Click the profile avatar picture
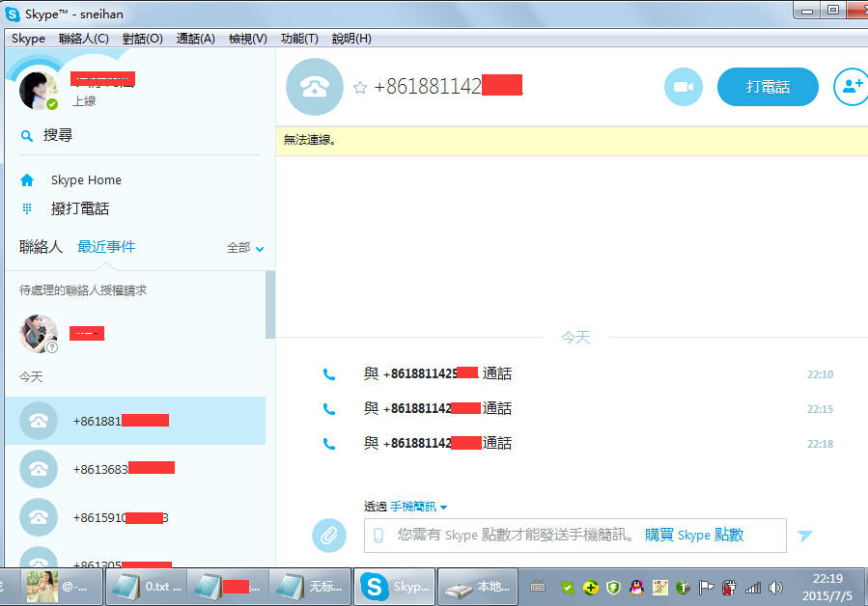 point(39,91)
